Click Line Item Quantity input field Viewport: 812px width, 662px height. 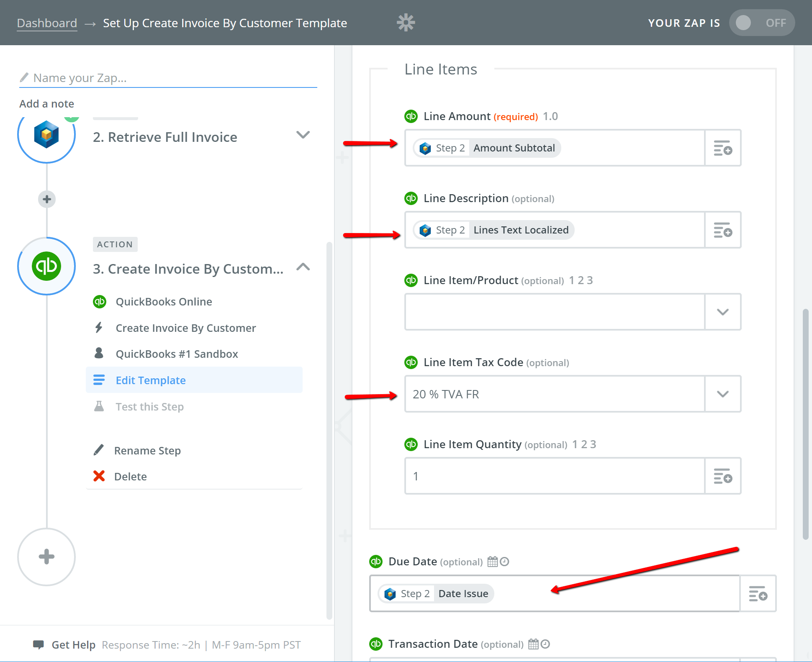[555, 476]
